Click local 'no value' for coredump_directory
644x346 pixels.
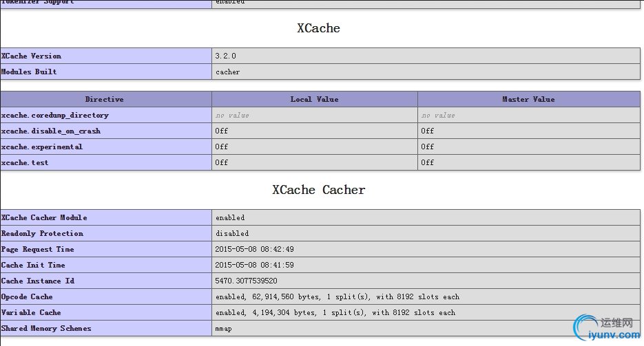pyautogui.click(x=233, y=115)
